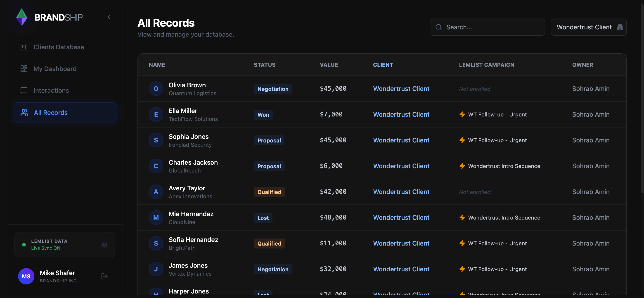Open the Wondertrust Client selector dropdown

584,27
